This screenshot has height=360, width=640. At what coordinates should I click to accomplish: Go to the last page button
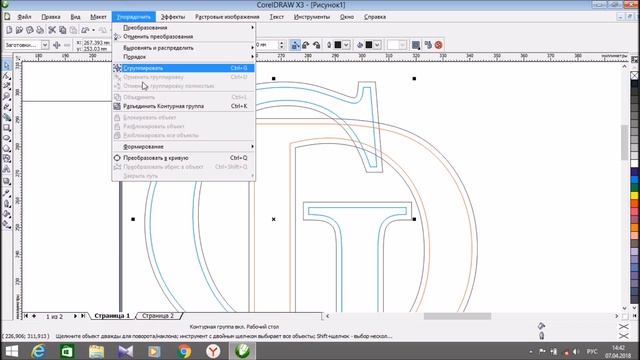[83, 316]
